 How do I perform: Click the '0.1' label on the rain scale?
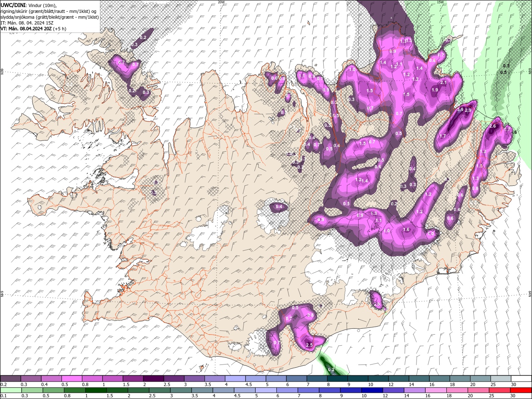(x=3, y=396)
